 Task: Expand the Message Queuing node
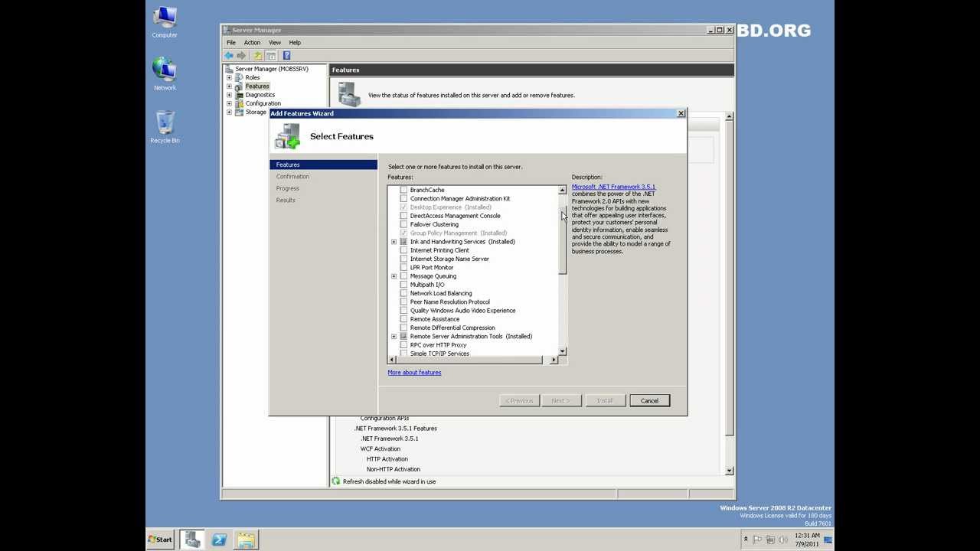pos(394,276)
